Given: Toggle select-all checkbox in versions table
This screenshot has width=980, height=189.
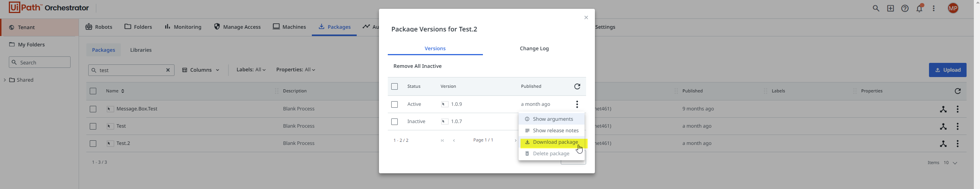Looking at the screenshot, I should 394,87.
